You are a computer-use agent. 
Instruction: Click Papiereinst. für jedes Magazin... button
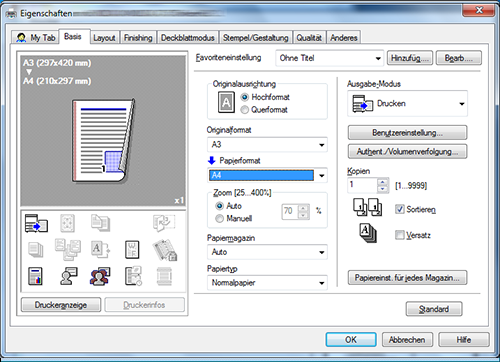tap(407, 278)
